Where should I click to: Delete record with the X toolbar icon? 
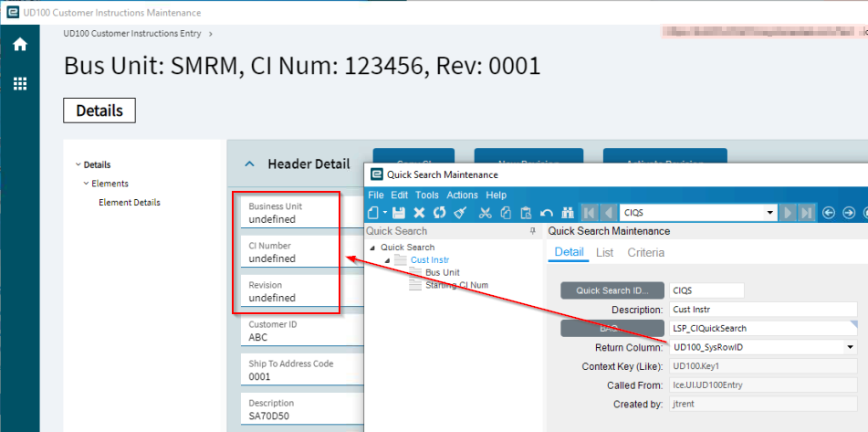click(419, 213)
